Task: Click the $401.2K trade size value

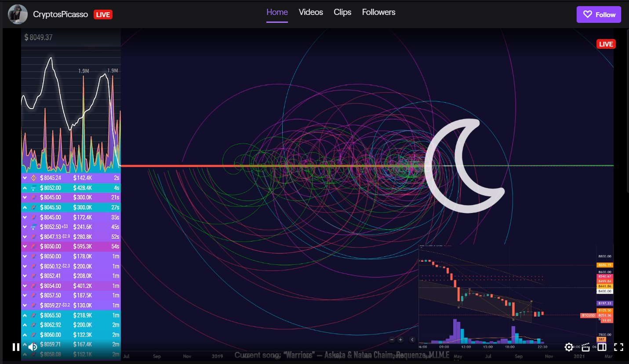Action: pos(83,286)
